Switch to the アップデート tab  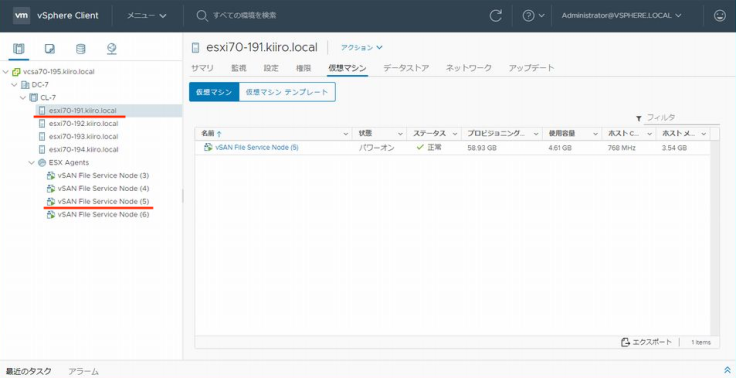[531, 68]
